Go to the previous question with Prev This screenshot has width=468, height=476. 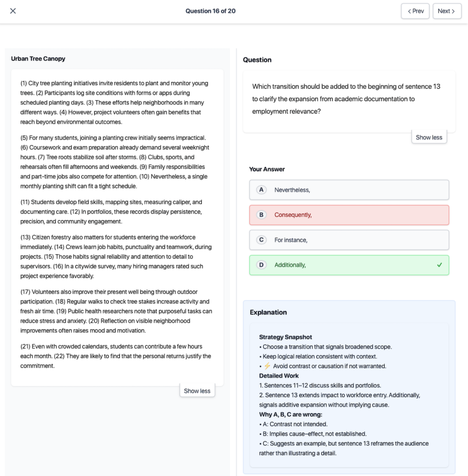click(415, 11)
